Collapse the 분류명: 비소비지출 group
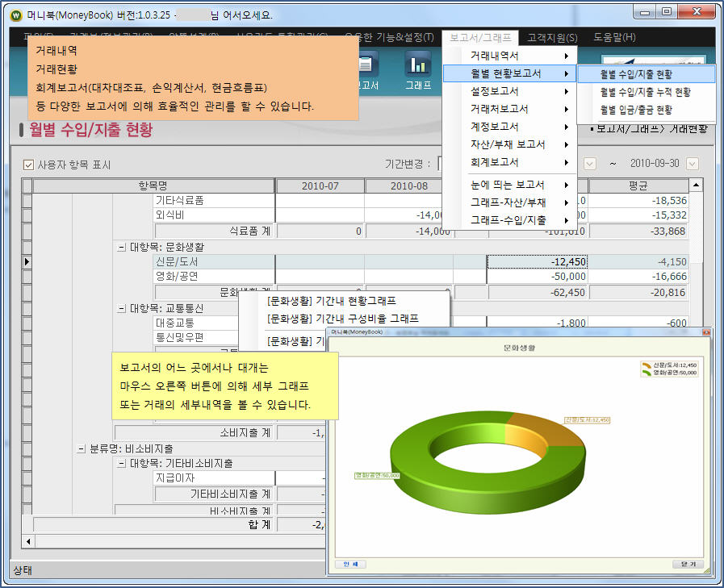724x588 pixels. [82, 448]
